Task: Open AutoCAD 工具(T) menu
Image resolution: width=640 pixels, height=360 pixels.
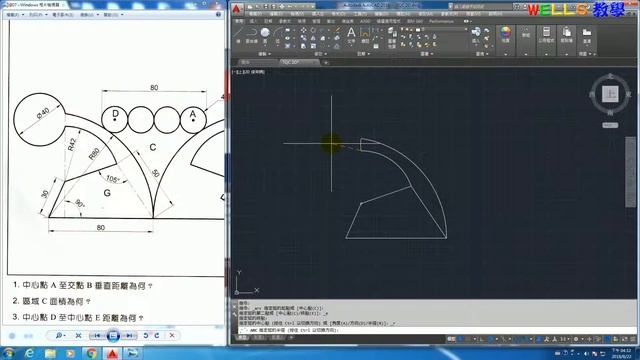Action: 360,14
